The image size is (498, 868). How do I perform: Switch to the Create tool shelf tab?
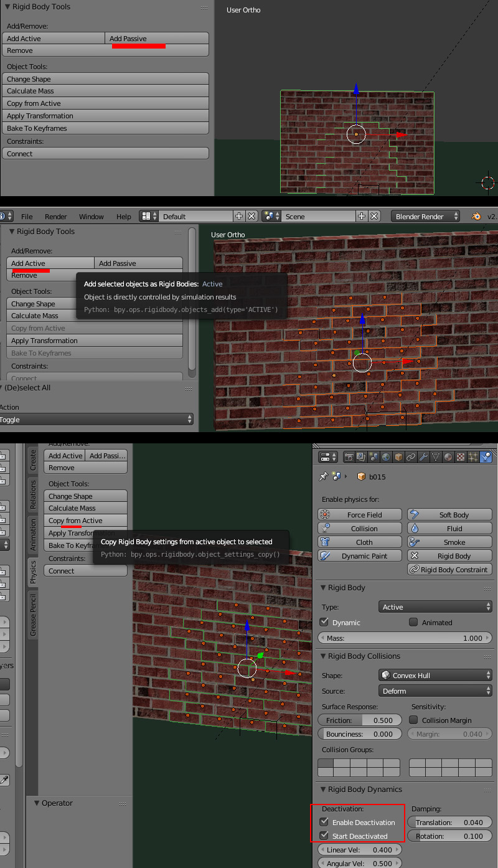tap(33, 460)
